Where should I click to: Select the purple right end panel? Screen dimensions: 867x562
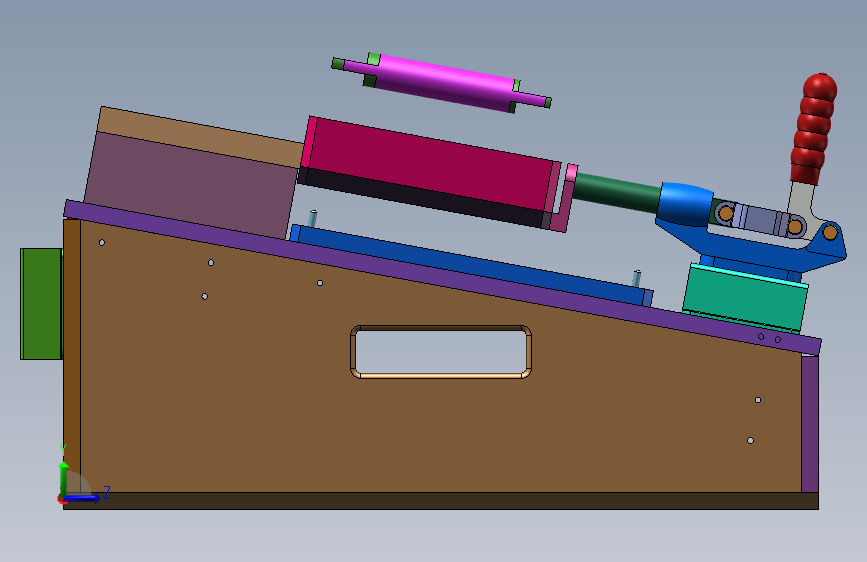coord(810,423)
